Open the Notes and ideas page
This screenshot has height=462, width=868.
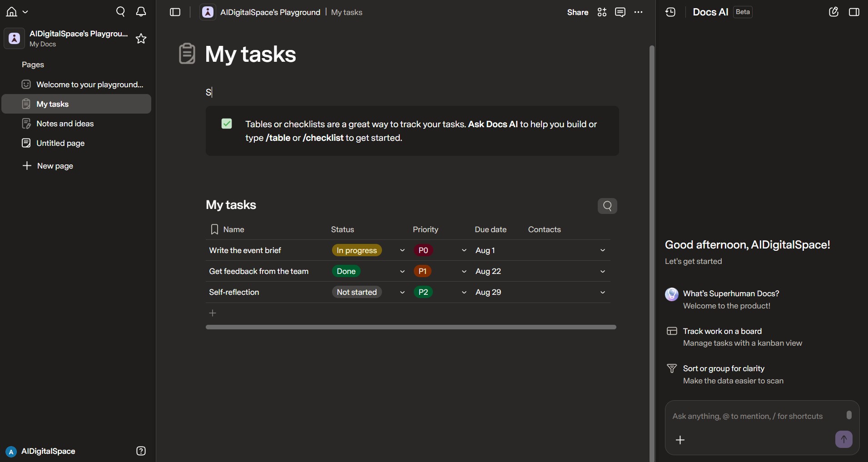point(65,124)
